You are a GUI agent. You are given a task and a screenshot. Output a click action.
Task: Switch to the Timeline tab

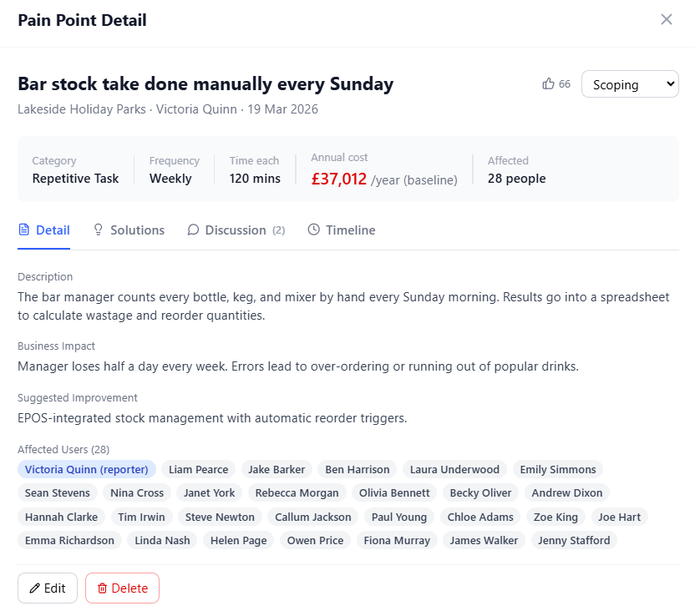(349, 230)
